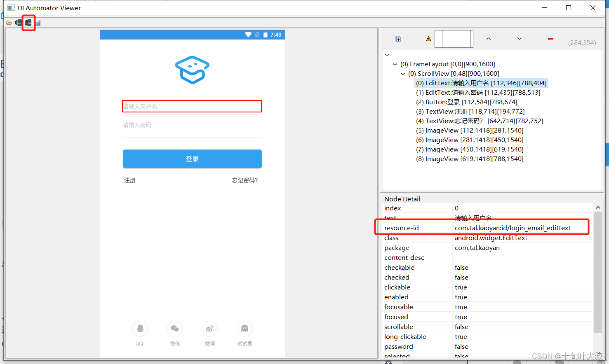Click the WiFi icon in phone status bar
Viewport: 609px width, 364px height.
pyautogui.click(x=248, y=35)
